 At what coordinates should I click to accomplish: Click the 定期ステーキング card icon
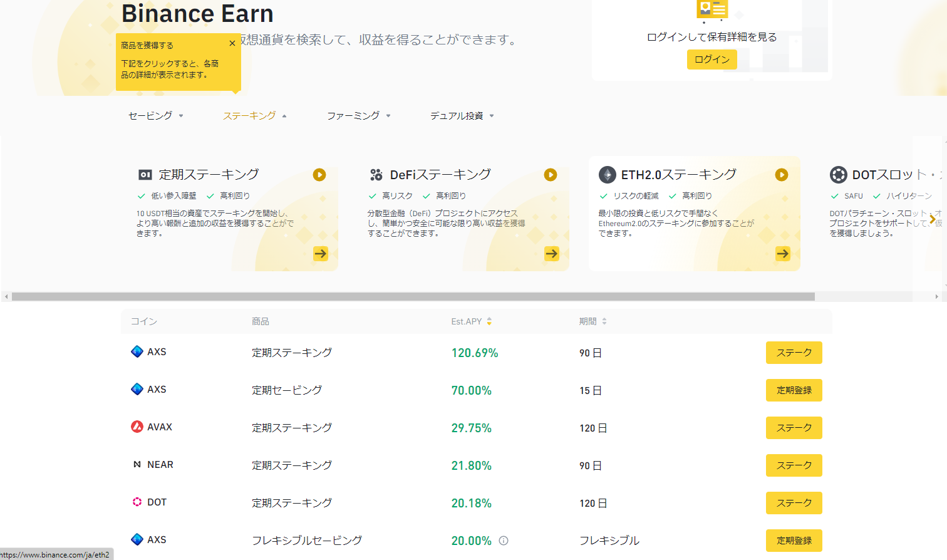click(x=145, y=175)
